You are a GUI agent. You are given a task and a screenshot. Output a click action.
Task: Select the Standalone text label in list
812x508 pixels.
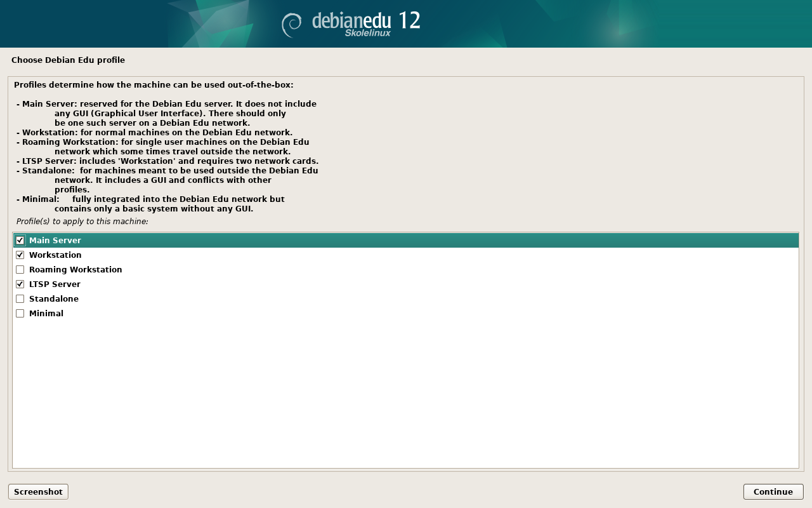pyautogui.click(x=54, y=299)
